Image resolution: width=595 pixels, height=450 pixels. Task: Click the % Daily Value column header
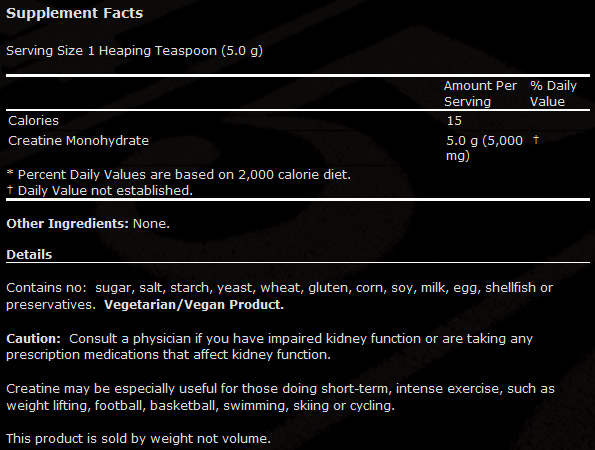coord(553,94)
